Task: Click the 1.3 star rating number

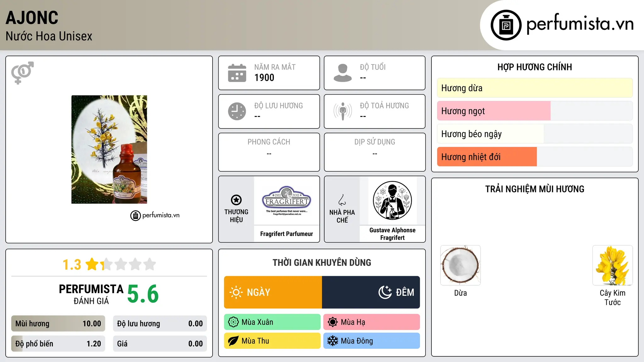Action: [x=72, y=265]
